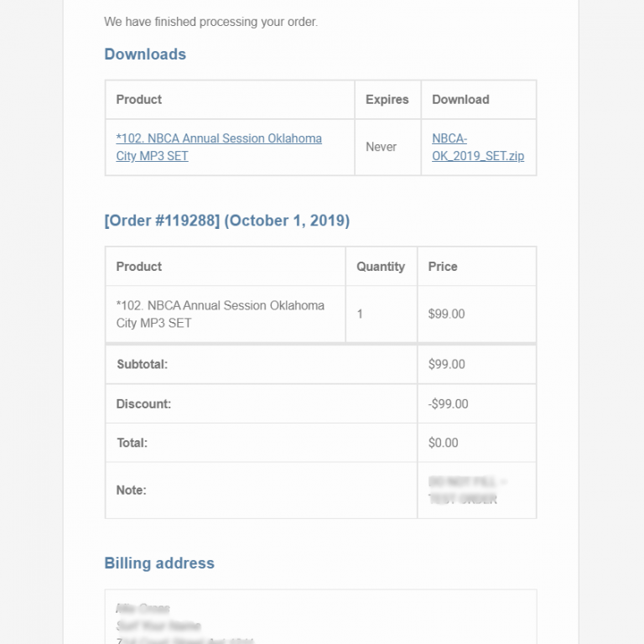Open the NBCA Annual Session MP3 SET product link
Image resolution: width=644 pixels, height=644 pixels.
218,147
